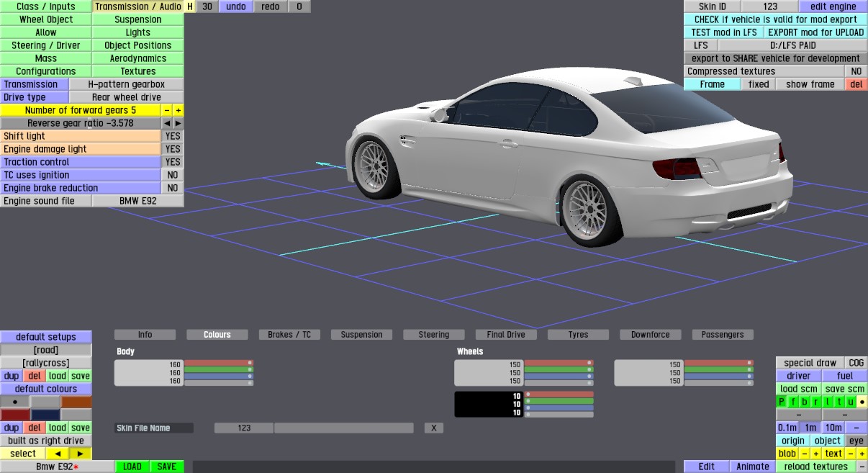Click the minus next to blob
The image size is (868, 473).
point(805,454)
